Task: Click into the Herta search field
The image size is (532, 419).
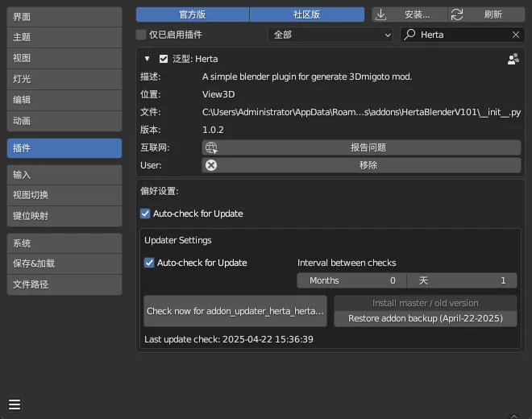Action: click(x=463, y=35)
